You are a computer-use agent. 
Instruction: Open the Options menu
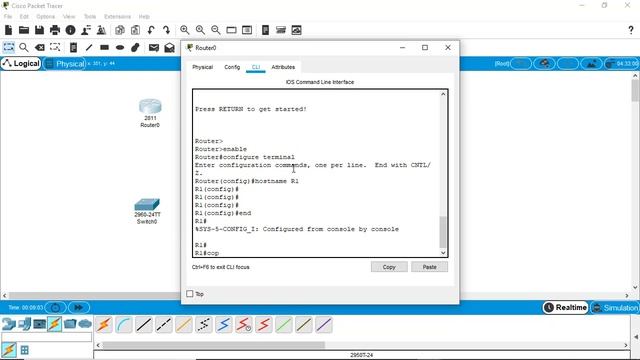click(x=45, y=16)
